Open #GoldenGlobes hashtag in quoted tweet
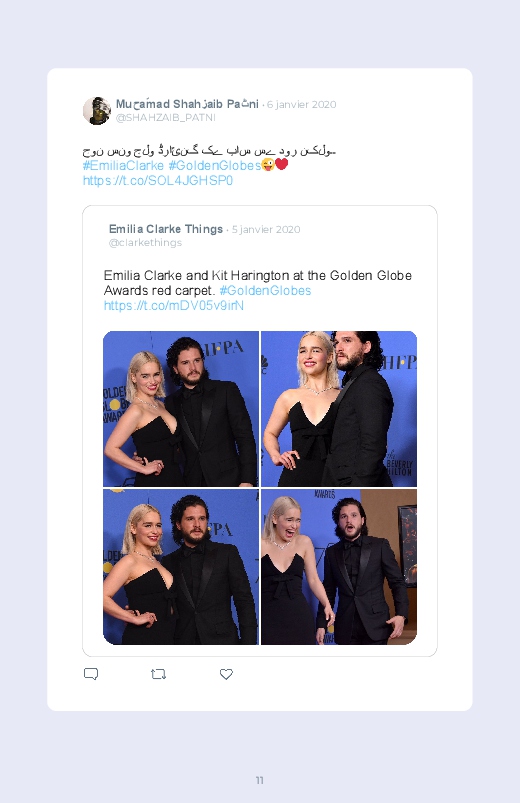This screenshot has height=803, width=520. pyautogui.click(x=265, y=290)
